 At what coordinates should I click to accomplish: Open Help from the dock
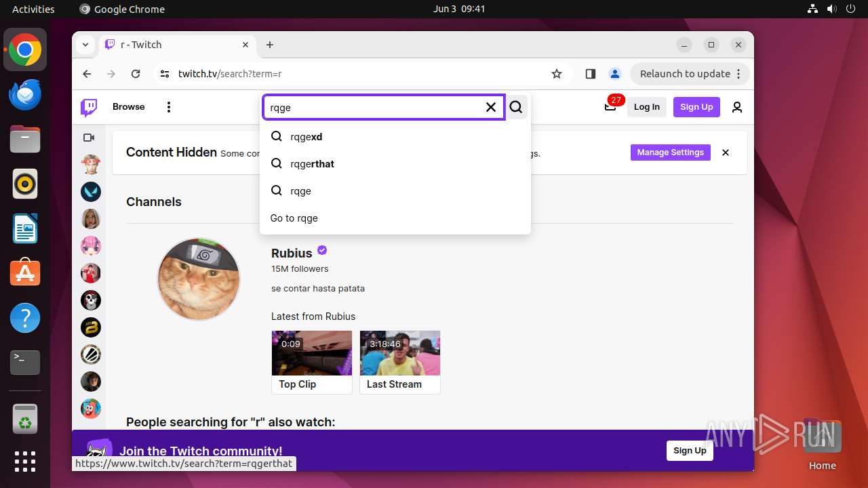25,318
